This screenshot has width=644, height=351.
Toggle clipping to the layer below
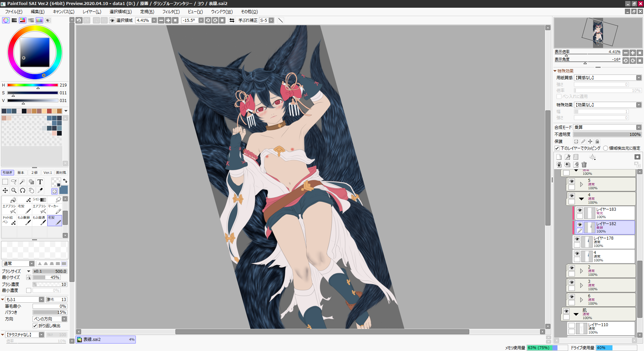(x=557, y=148)
